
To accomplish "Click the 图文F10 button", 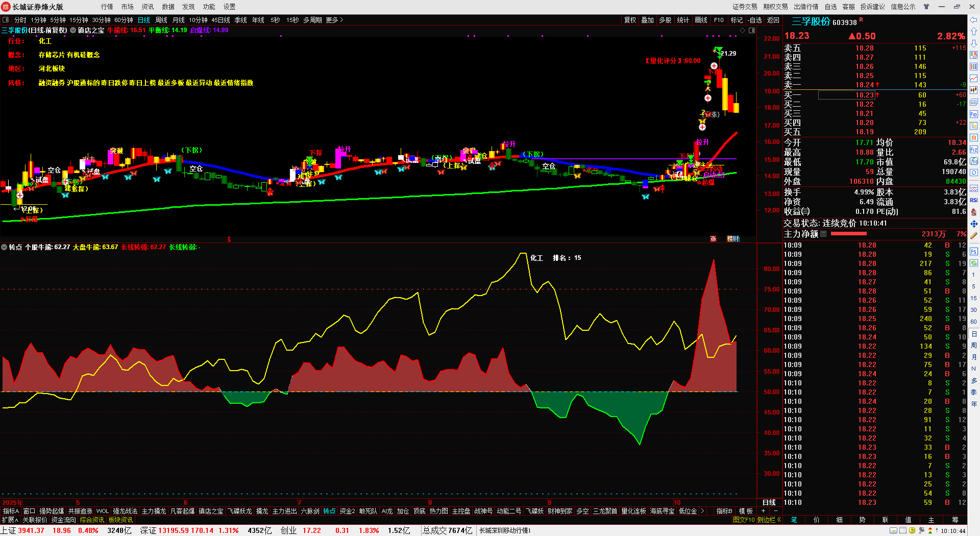I will coord(744,520).
